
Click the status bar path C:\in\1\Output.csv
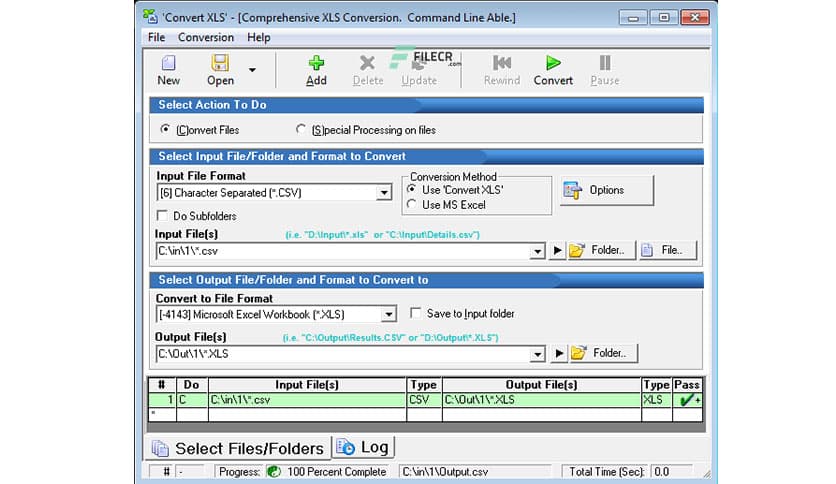coord(445,472)
